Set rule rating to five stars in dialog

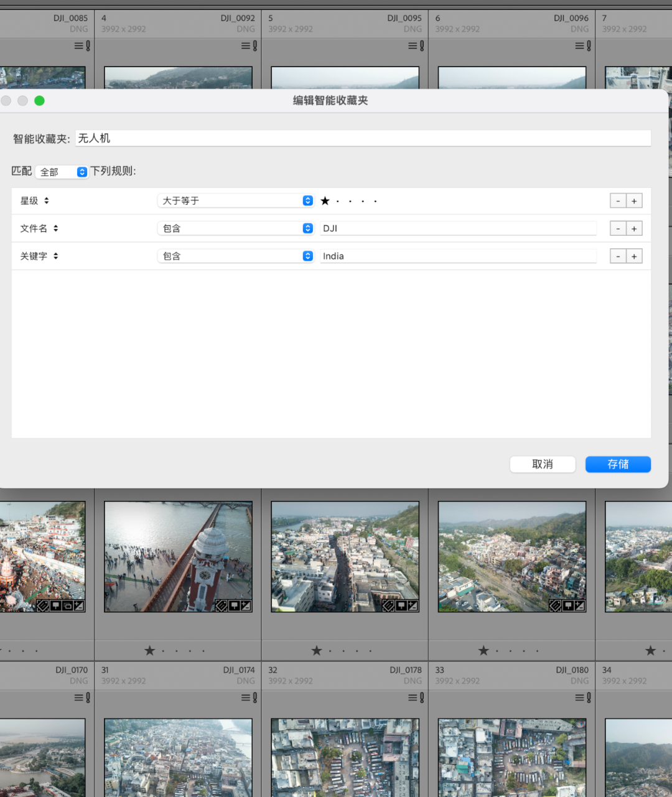coord(375,201)
